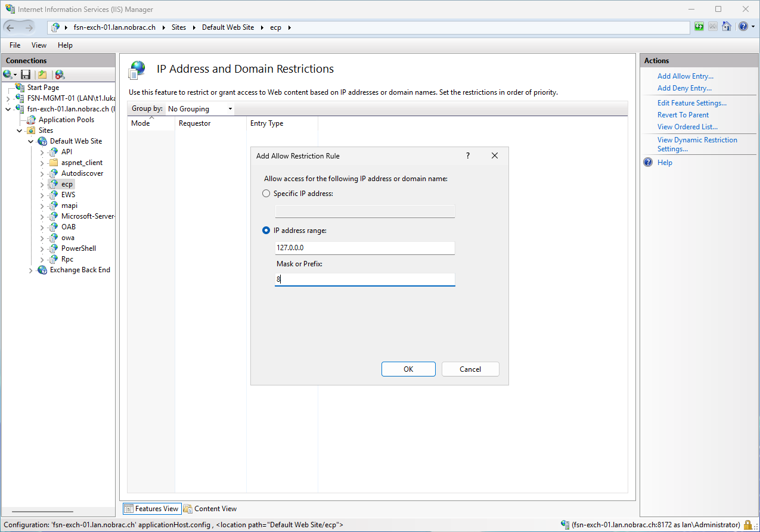
Task: Collapse the fsn-exch-01 server node
Action: pyautogui.click(x=8, y=109)
